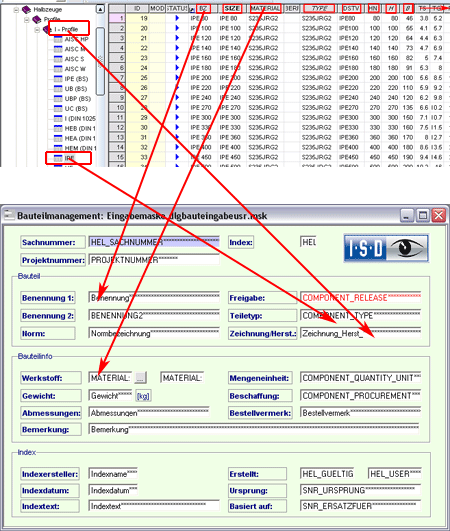
Task: Click the Bestellvermerk input field
Action: (361, 413)
